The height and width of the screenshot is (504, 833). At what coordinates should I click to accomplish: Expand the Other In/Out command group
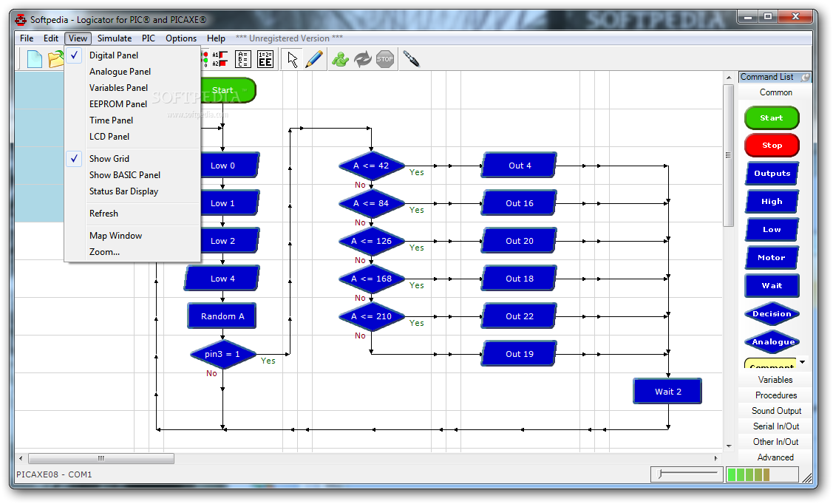tap(775, 442)
